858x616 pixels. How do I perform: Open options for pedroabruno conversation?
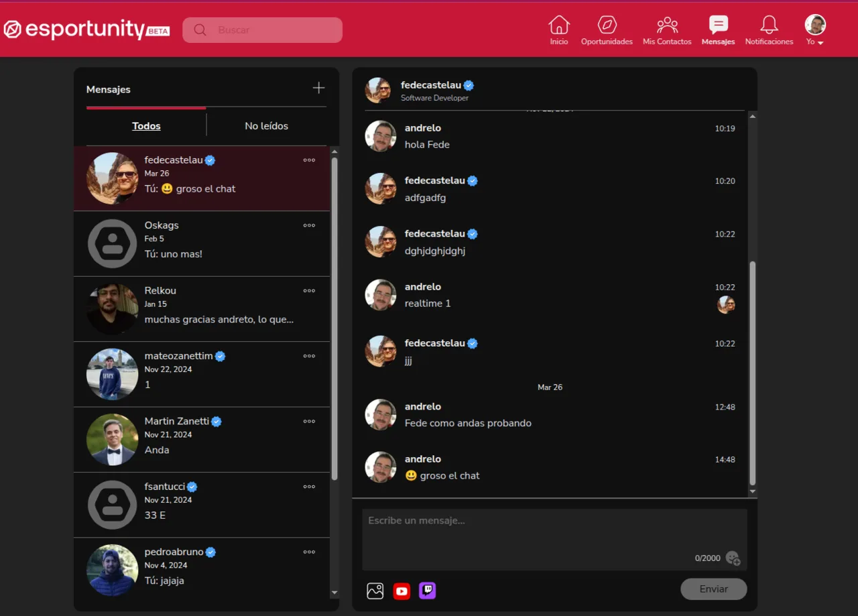coord(309,552)
